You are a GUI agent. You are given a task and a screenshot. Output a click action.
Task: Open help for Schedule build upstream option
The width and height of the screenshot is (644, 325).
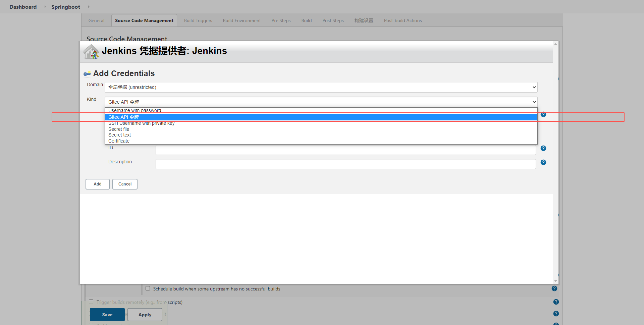point(554,288)
